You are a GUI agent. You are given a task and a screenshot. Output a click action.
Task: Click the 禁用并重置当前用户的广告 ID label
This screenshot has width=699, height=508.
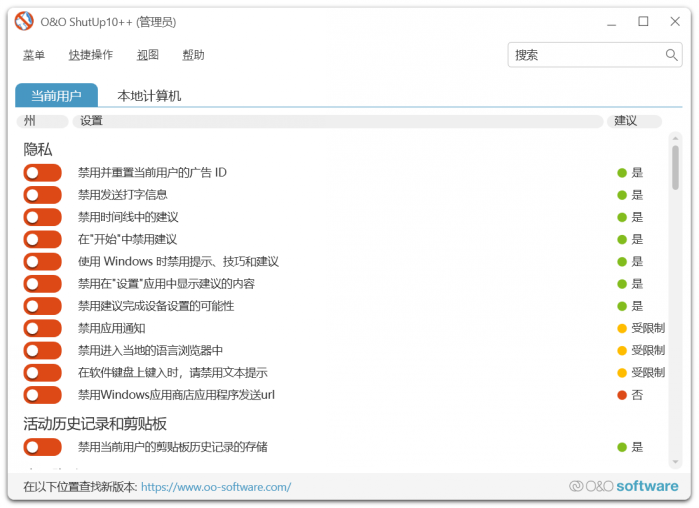(x=152, y=173)
